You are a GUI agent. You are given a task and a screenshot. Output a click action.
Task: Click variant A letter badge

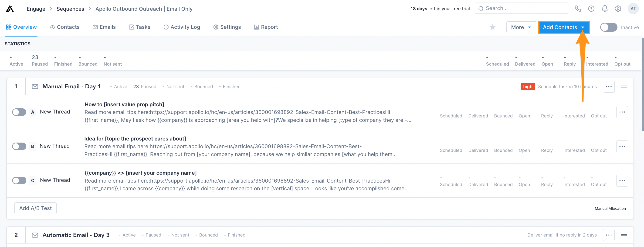click(33, 112)
